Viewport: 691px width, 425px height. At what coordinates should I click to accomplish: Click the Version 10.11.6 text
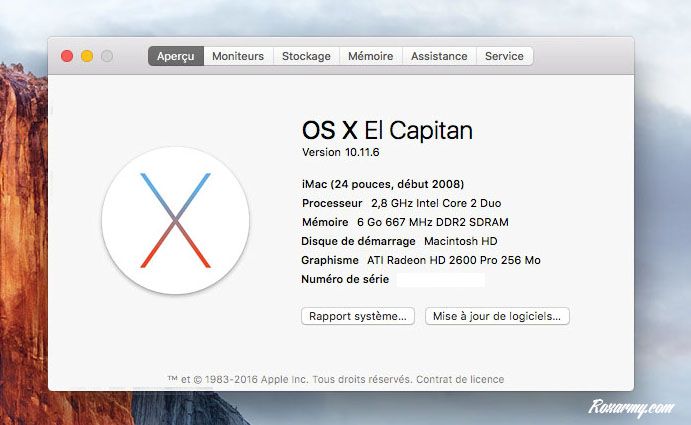pyautogui.click(x=341, y=152)
